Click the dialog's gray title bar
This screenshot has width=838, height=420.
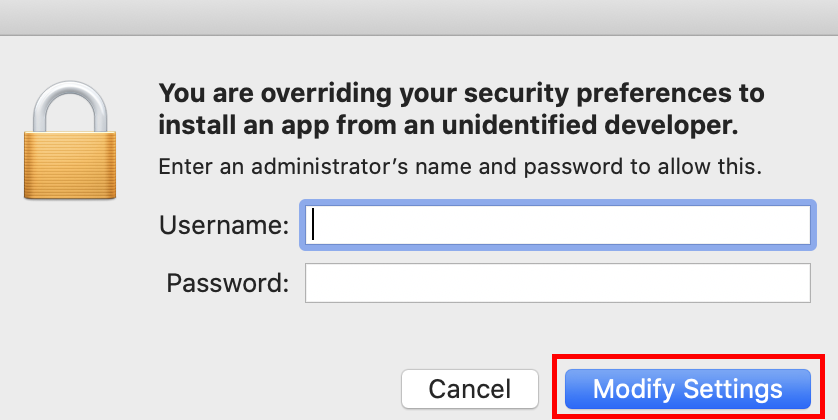[x=419, y=17]
